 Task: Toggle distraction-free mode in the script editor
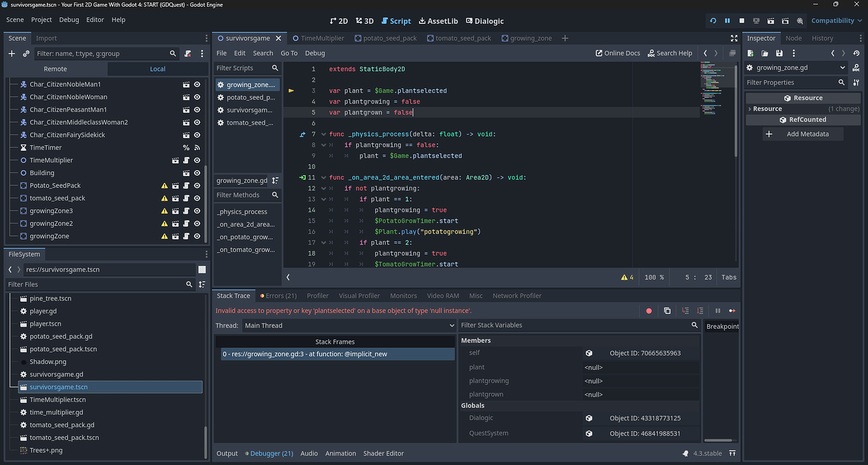point(734,38)
